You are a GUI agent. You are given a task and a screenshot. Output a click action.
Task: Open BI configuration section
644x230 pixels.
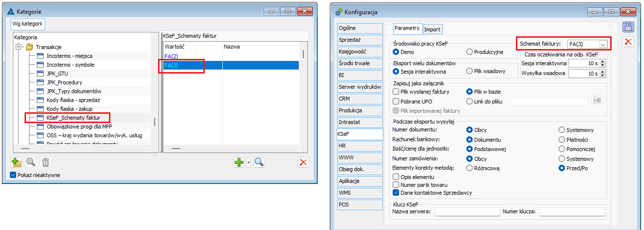click(x=359, y=75)
